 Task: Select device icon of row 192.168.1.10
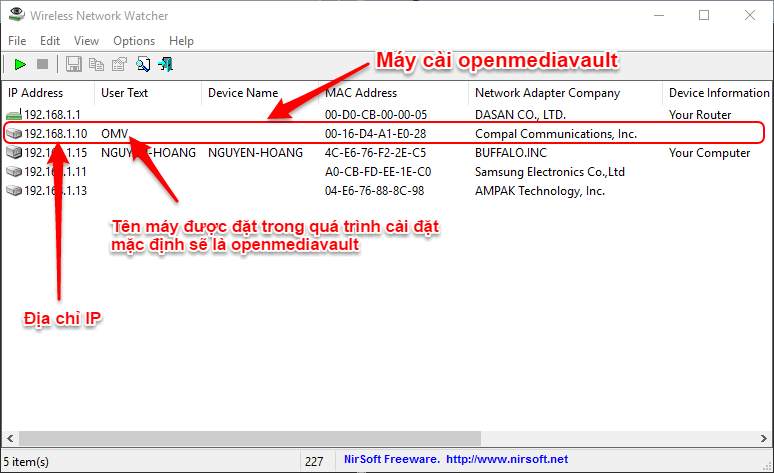pyautogui.click(x=14, y=134)
